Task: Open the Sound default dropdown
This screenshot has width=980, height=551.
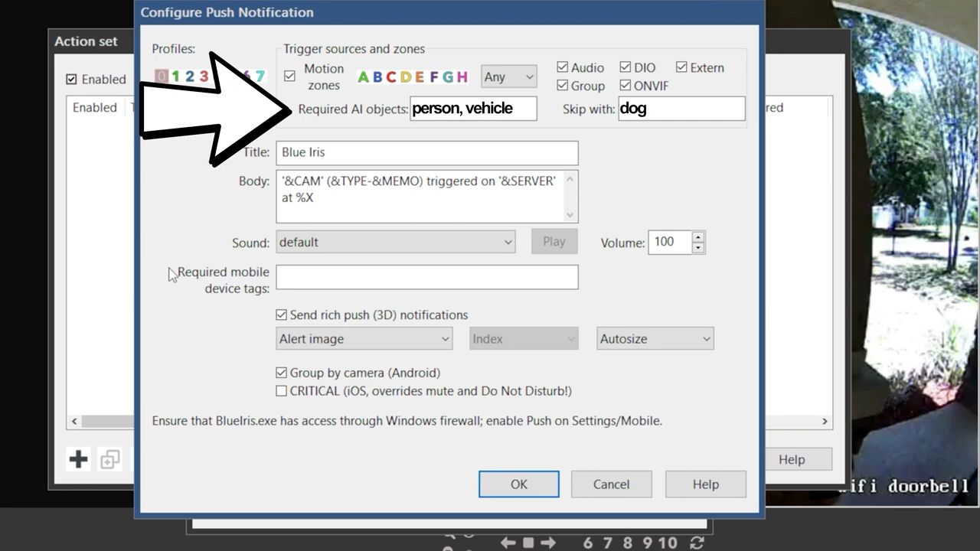Action: point(395,242)
